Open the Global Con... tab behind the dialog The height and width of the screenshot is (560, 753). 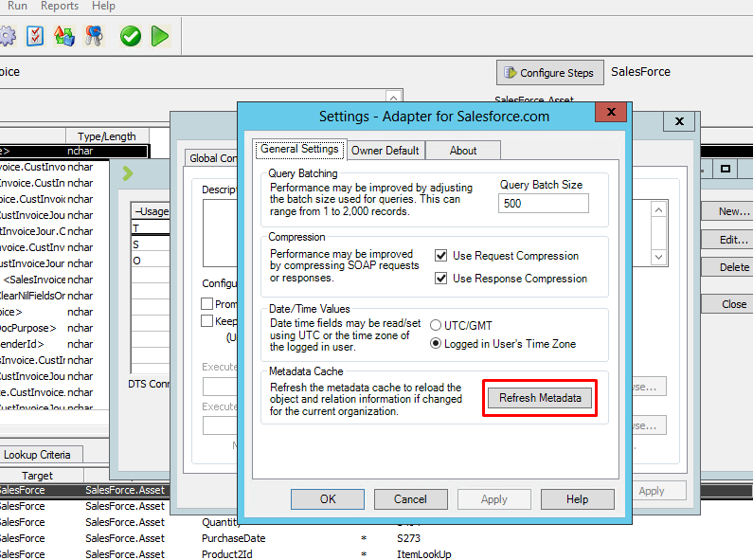[212, 158]
